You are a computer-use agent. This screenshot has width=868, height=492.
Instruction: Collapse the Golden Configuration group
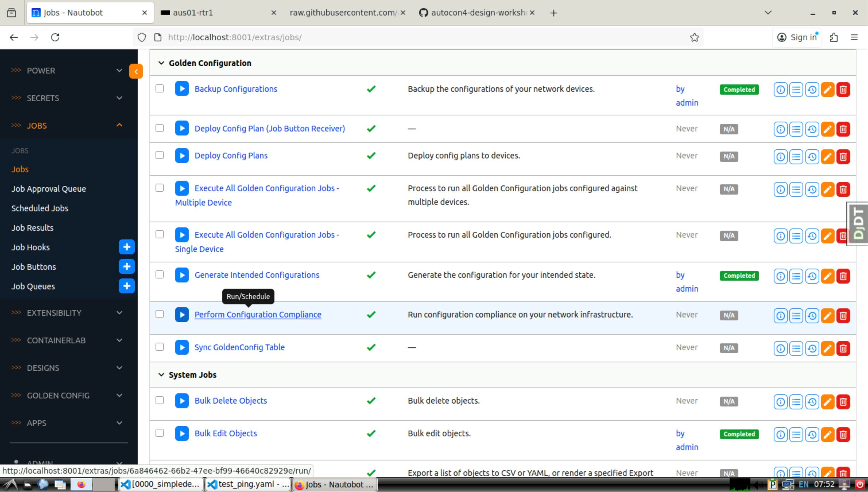coord(161,63)
